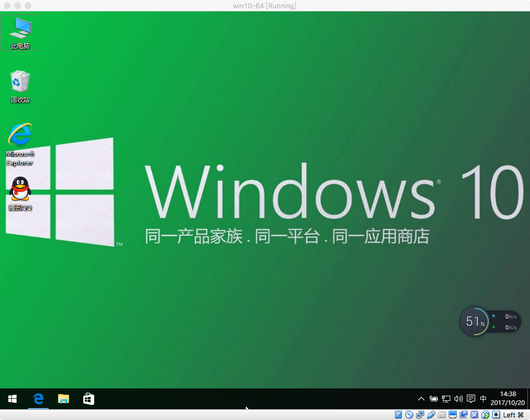Open the Start menu
The height and width of the screenshot is (420, 530).
click(x=12, y=399)
